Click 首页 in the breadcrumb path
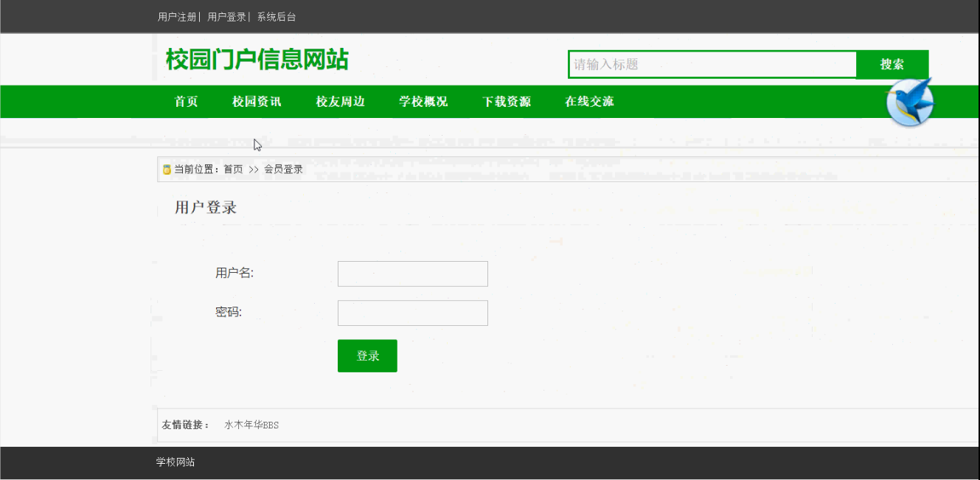Viewport: 980px width, 480px height. tap(233, 170)
